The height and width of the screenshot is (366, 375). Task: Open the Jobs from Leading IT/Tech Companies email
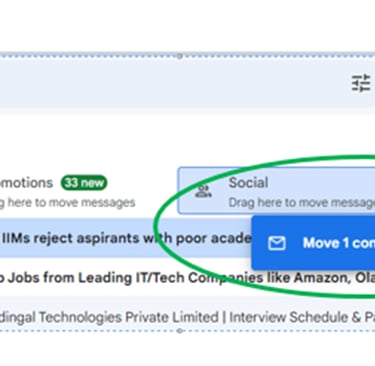click(187, 277)
